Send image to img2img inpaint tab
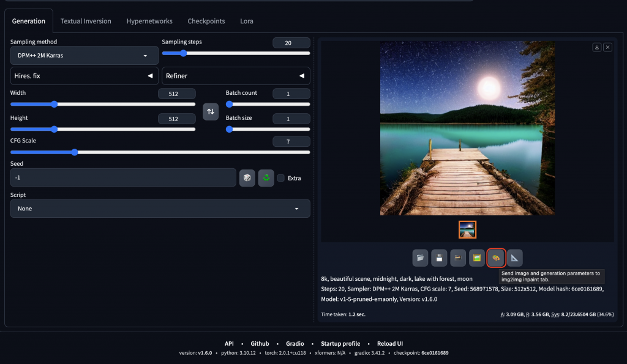The image size is (627, 364). 496,258
